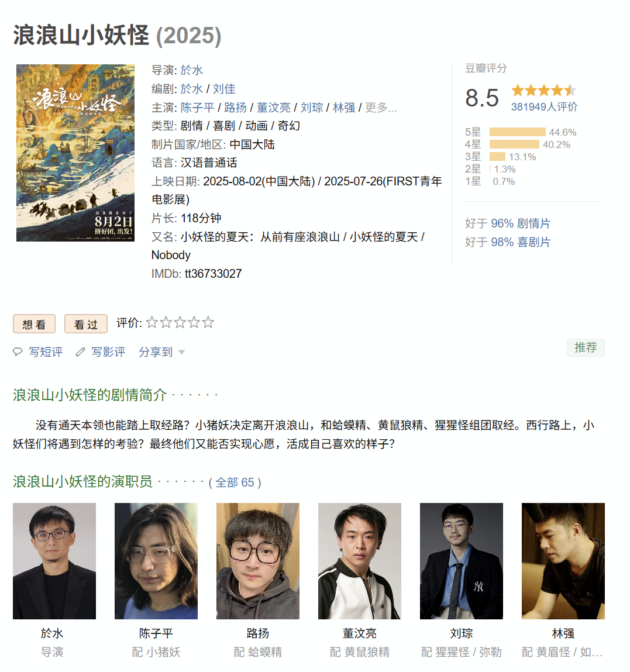
Task: Click the pencil icon beside 写影评
Action: point(80,352)
